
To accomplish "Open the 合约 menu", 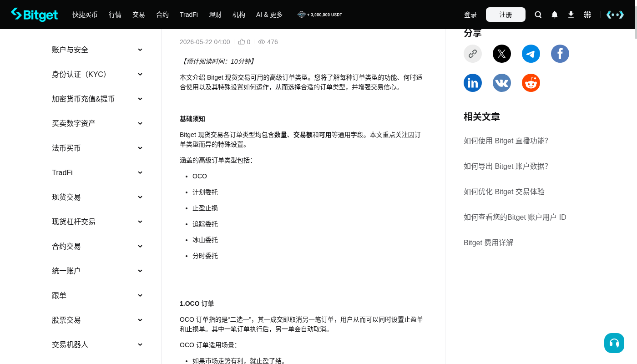I will point(162,15).
